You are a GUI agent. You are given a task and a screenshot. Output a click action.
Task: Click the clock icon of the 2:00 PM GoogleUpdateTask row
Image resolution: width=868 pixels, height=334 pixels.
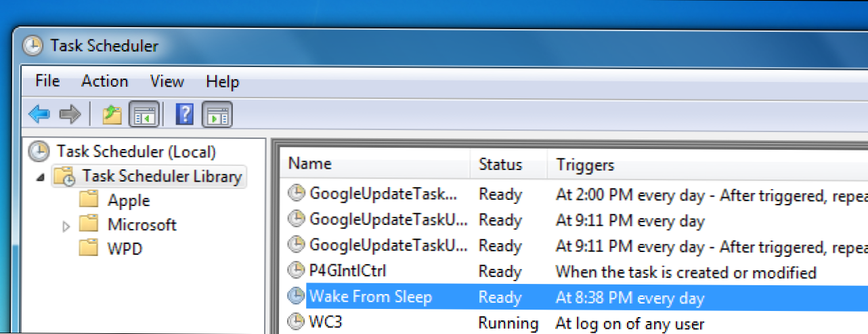click(297, 194)
